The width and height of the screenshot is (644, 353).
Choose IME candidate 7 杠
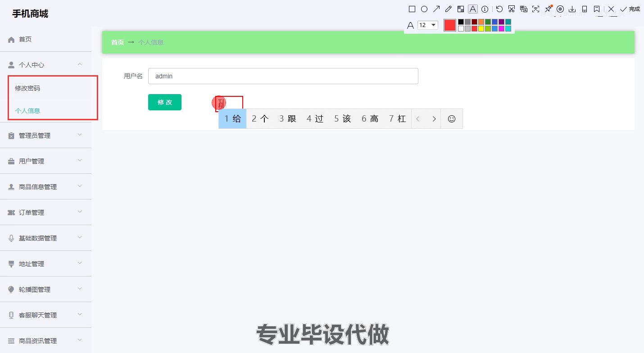click(398, 119)
